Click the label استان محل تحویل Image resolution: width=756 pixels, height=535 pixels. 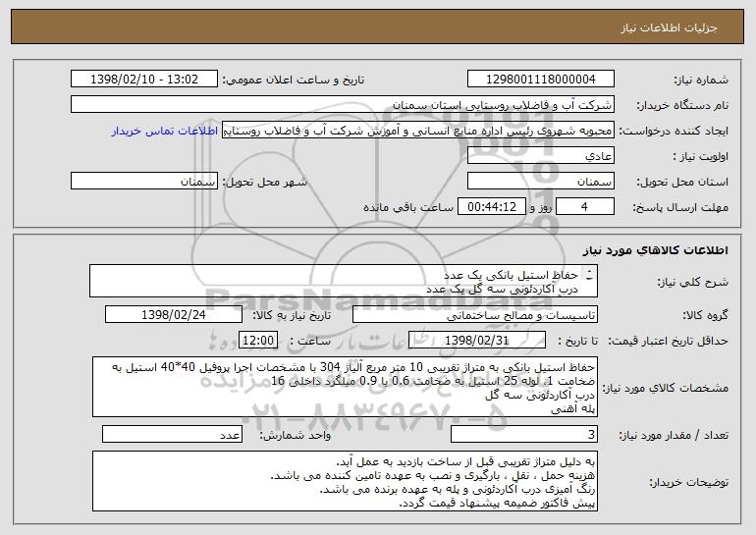point(682,183)
